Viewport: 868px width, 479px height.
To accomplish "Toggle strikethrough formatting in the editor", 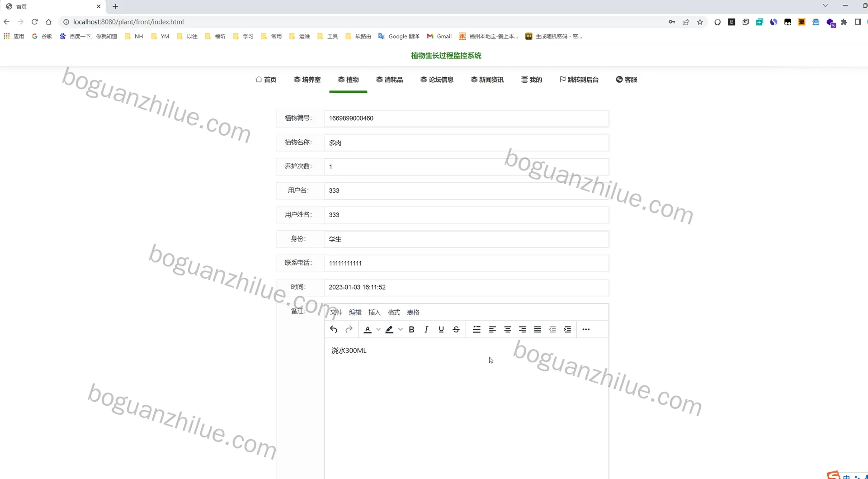I will tap(456, 330).
